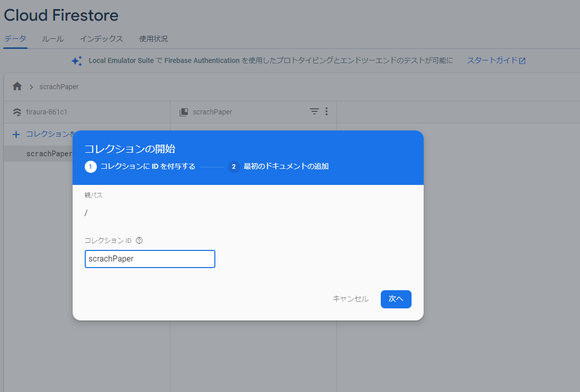Click the step 2 circle in the dialog
The height and width of the screenshot is (392, 580).
(x=234, y=166)
